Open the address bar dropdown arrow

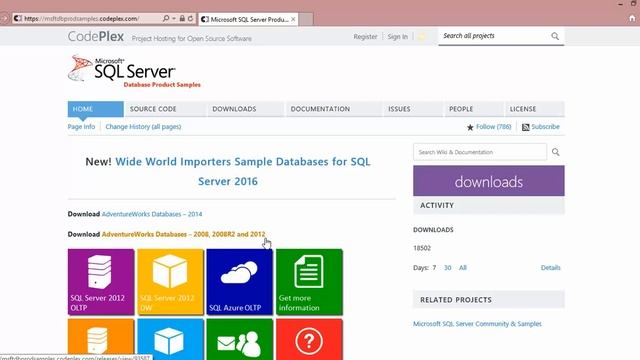[174, 18]
